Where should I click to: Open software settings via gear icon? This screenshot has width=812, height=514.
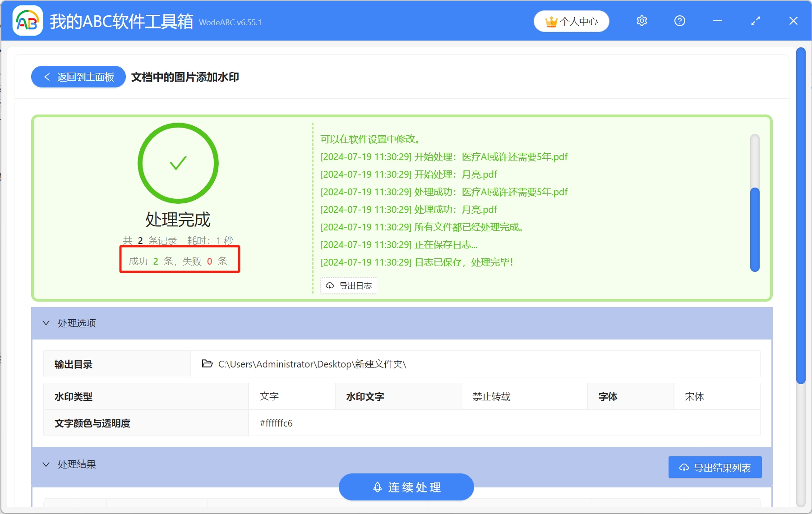(641, 21)
